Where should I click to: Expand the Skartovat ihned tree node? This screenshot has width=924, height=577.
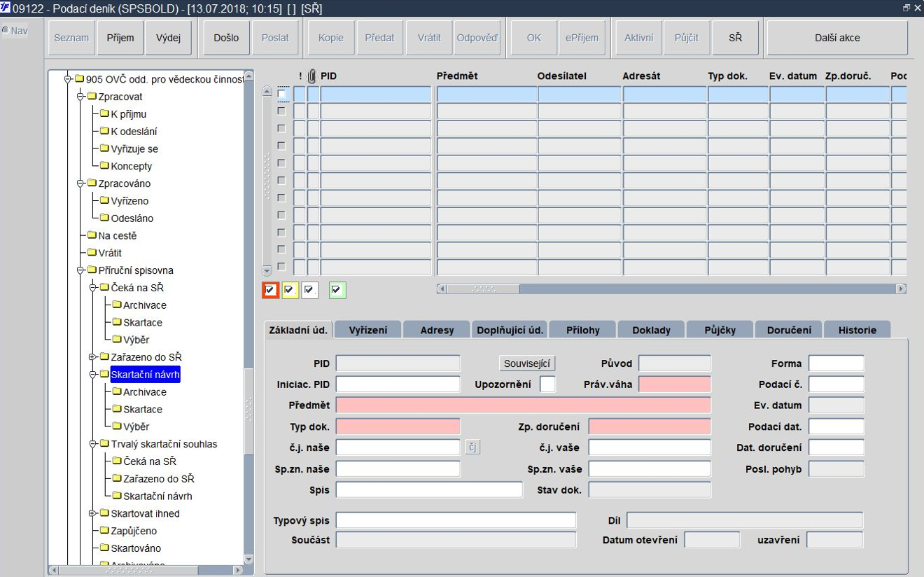pyautogui.click(x=92, y=513)
